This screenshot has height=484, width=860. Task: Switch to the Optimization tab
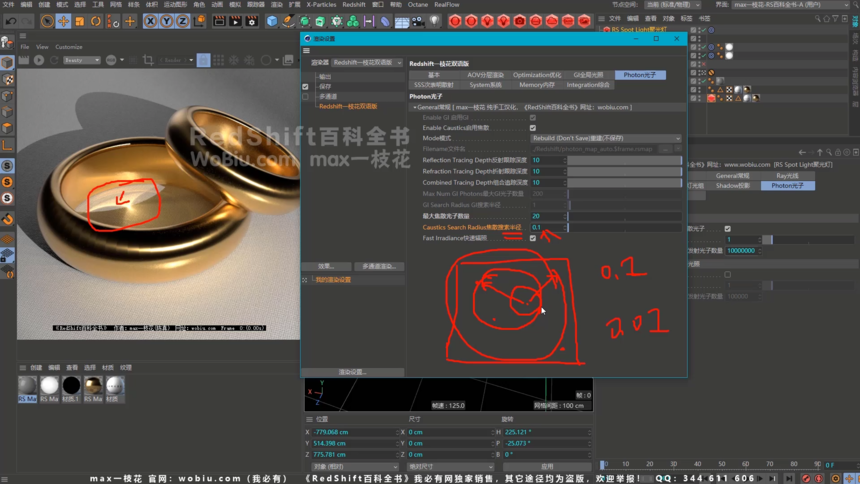(x=537, y=75)
